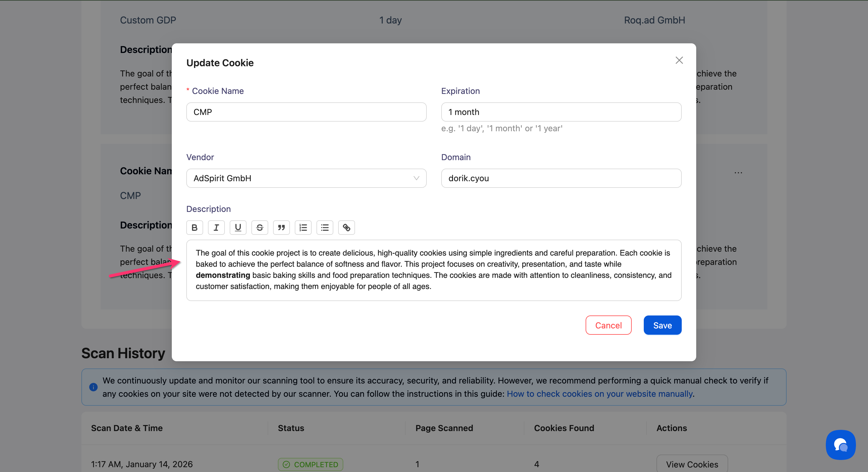Click View Cookies for the latest scan
The width and height of the screenshot is (868, 472).
(692, 464)
